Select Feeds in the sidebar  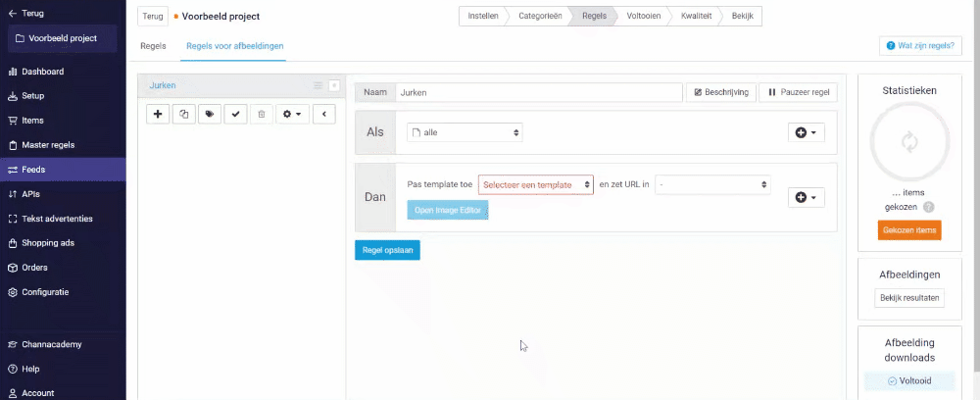[63, 170]
